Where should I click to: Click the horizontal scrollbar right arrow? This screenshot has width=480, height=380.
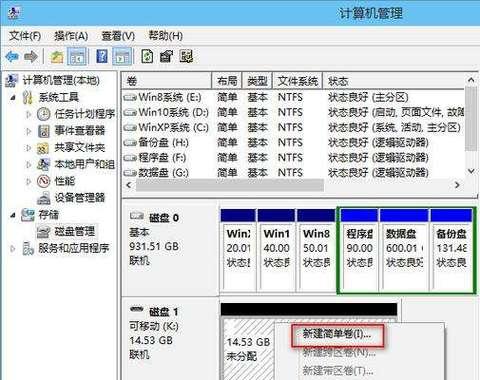point(457,185)
